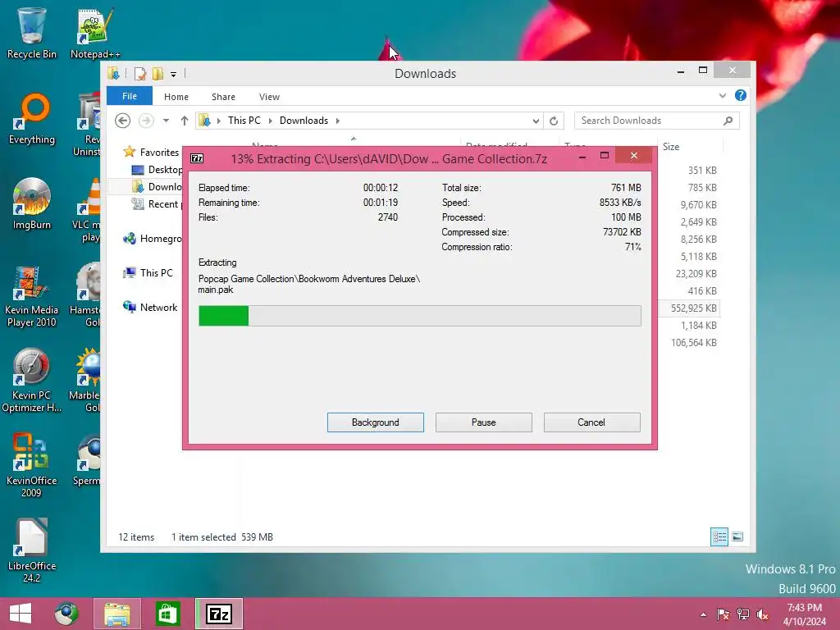Open the Share ribbon tab
Screen dimensions: 840x630
click(223, 97)
